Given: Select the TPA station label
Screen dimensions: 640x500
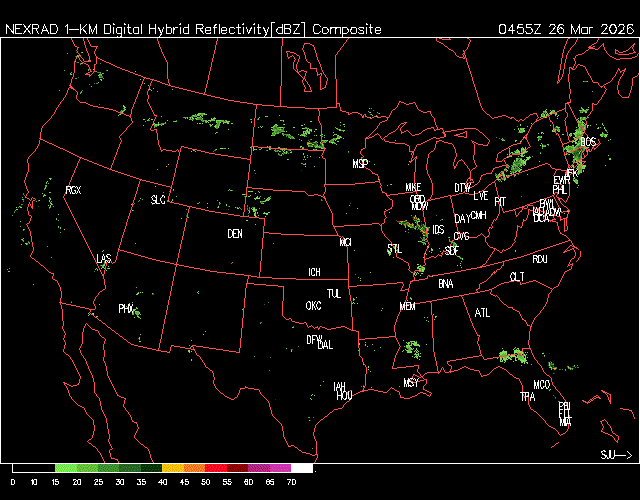Looking at the screenshot, I should pyautogui.click(x=527, y=397).
